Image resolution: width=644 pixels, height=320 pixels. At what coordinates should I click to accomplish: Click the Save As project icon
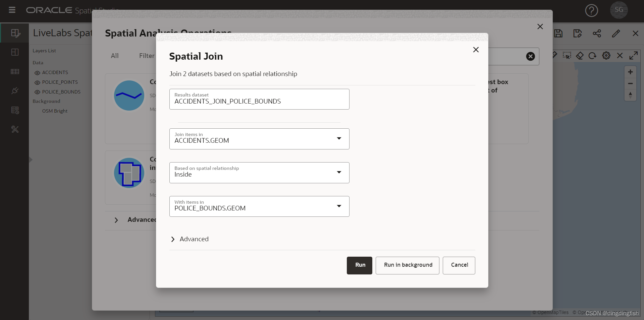coord(577,34)
